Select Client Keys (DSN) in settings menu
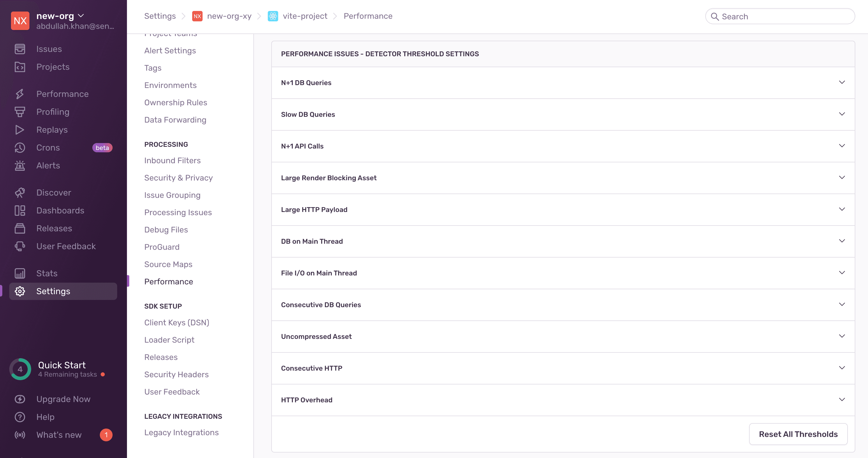Image resolution: width=868 pixels, height=458 pixels. (177, 322)
